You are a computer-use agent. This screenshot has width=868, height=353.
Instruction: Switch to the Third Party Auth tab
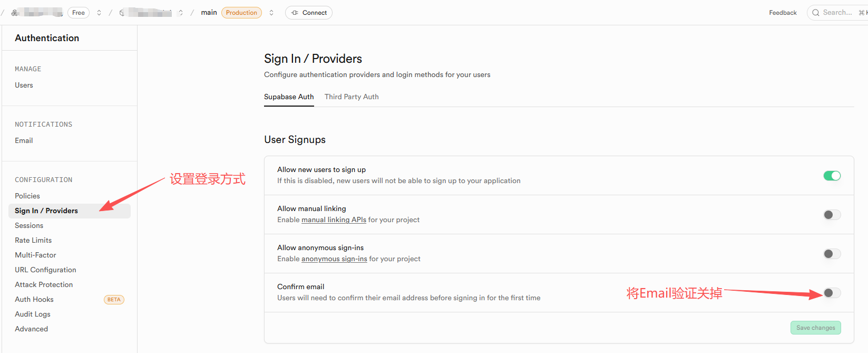[352, 97]
